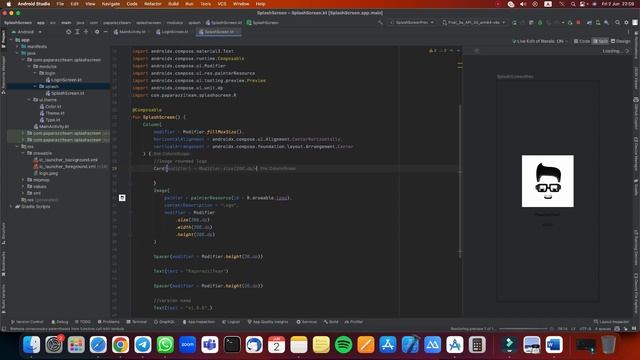Switch to MainActivity.kt editor tab
The image size is (640, 360).
[131, 31]
